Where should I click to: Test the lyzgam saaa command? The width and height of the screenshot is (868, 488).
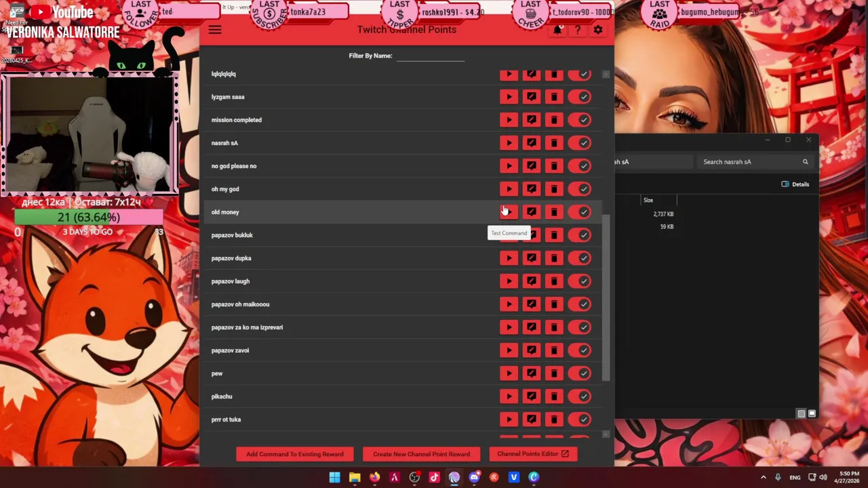point(509,97)
